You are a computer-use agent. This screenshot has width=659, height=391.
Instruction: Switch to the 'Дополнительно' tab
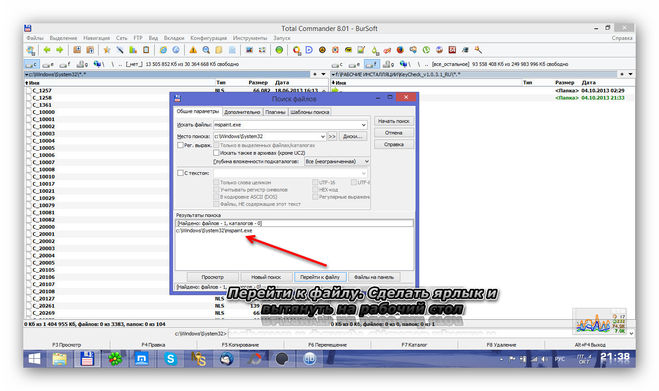(x=242, y=112)
